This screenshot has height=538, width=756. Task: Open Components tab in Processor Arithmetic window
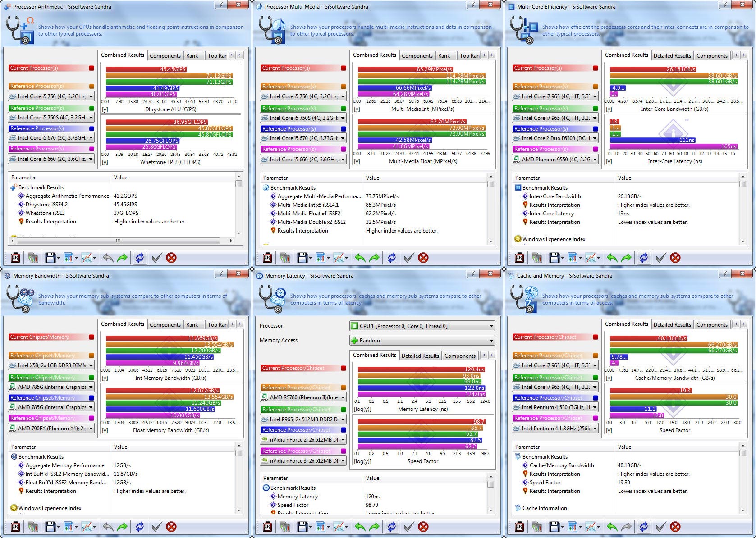(165, 56)
